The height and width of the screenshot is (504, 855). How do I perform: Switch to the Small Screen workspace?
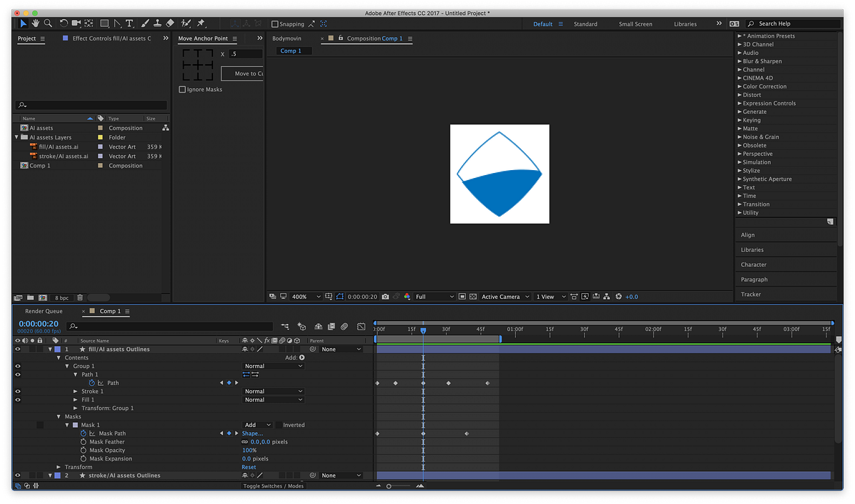tap(636, 24)
